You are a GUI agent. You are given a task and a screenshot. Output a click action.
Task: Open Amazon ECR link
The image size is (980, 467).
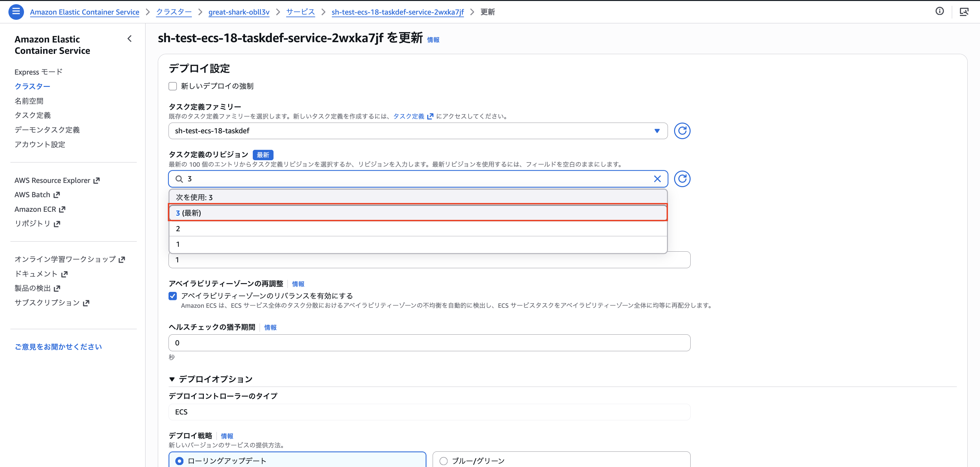click(x=35, y=209)
